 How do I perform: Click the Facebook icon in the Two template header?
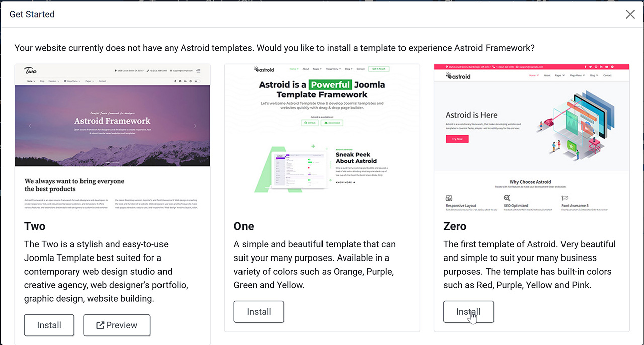click(175, 81)
